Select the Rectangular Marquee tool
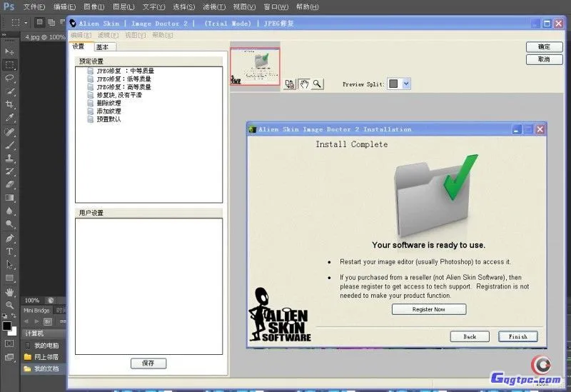Viewport: 571px width, 392px height. point(9,65)
